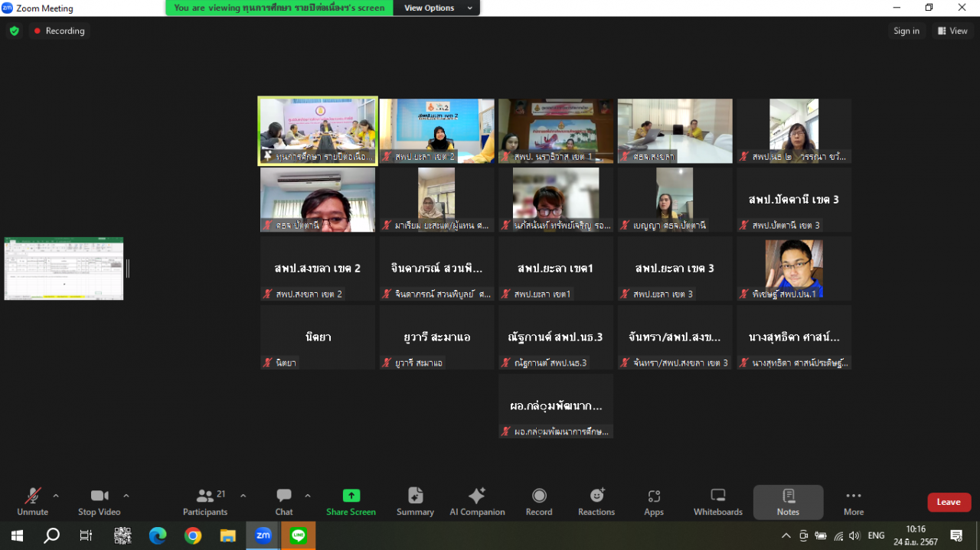
Task: Show hidden system tray icons
Action: [x=786, y=535]
